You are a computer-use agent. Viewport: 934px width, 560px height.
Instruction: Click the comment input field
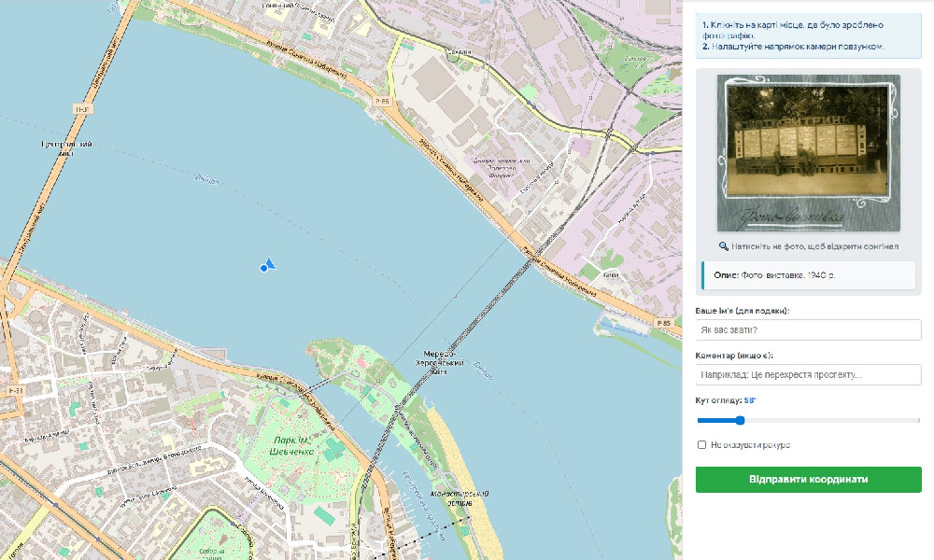coord(808,375)
